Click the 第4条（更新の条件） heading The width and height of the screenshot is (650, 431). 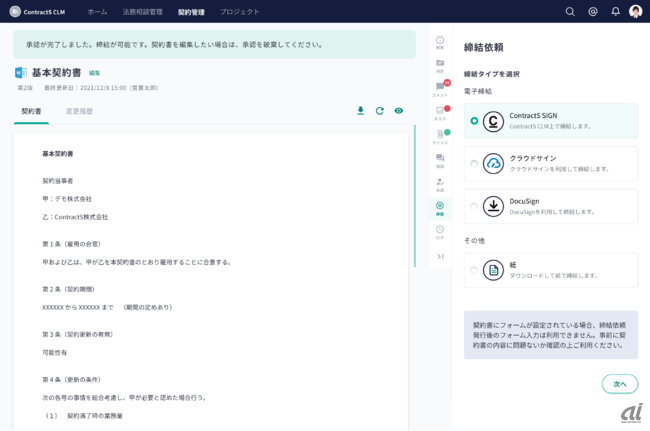coord(71,380)
